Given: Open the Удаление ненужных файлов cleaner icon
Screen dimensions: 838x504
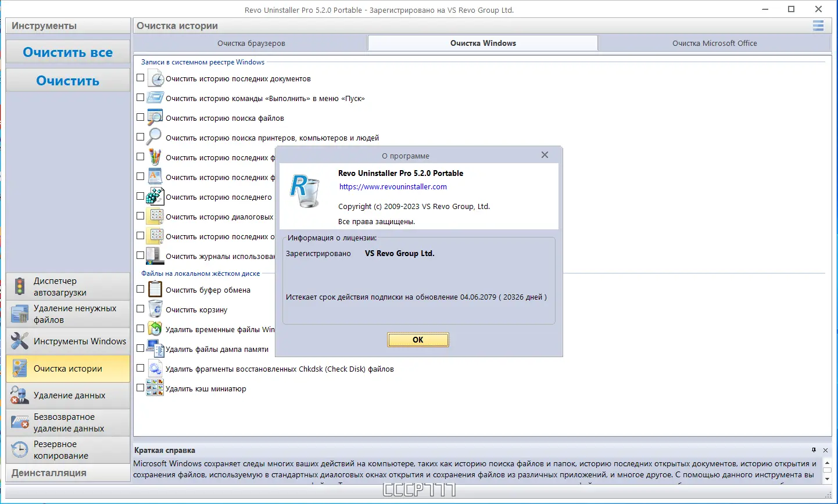Looking at the screenshot, I should pos(19,314).
